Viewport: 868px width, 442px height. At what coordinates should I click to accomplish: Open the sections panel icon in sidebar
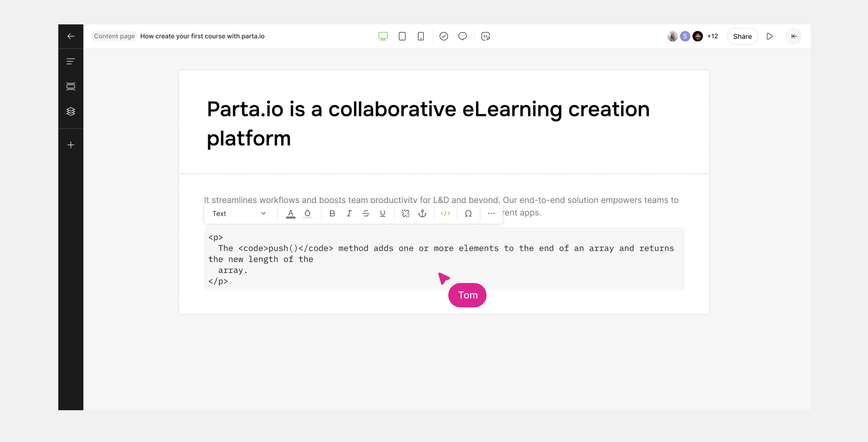click(x=71, y=87)
